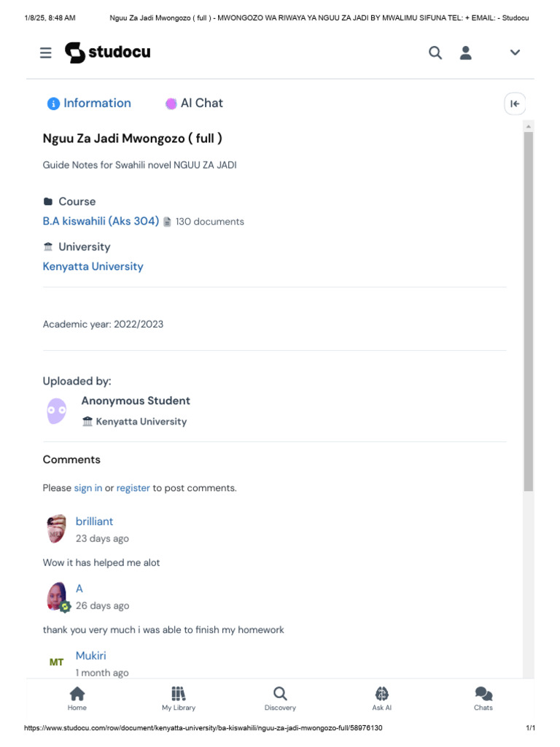The width and height of the screenshot is (560, 747).
Task: Collapse the information side panel
Action: [515, 104]
